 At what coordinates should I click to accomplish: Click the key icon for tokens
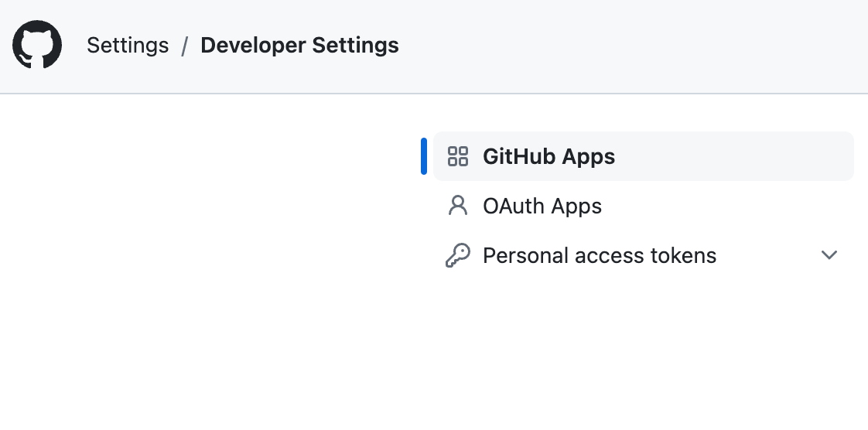[458, 255]
